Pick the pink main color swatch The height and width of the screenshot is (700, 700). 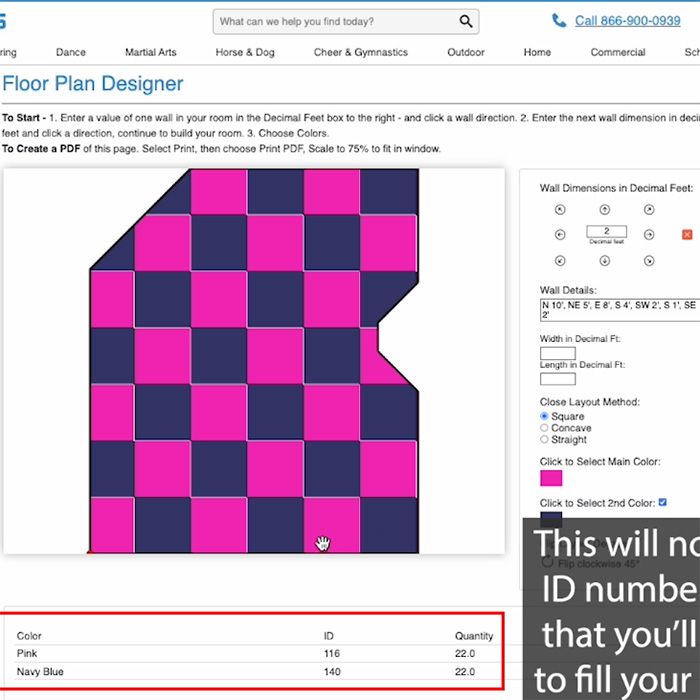(x=551, y=478)
